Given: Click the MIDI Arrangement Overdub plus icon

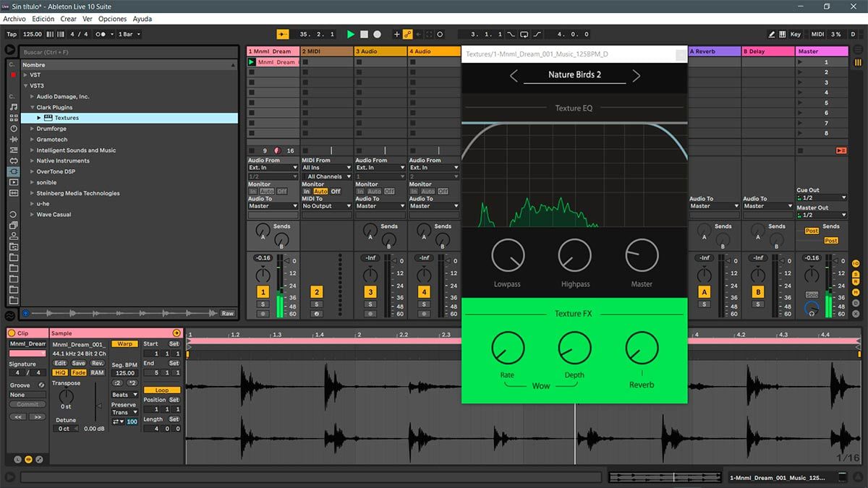Looking at the screenshot, I should point(396,34).
